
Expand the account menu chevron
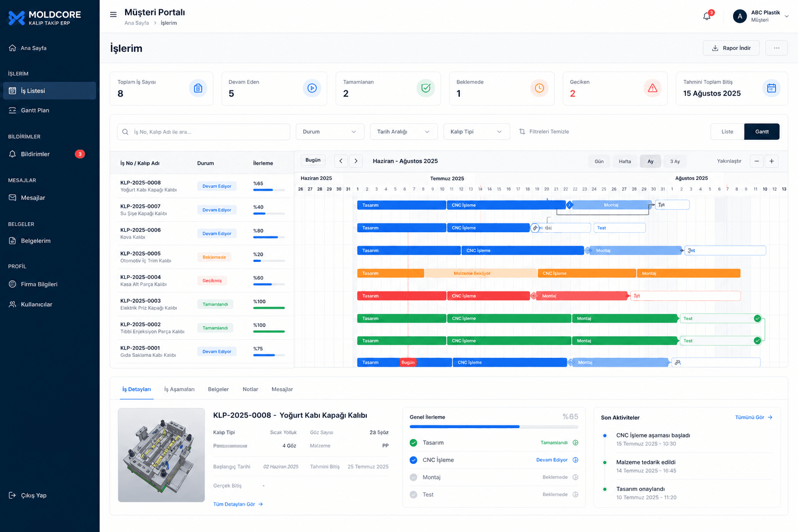pyautogui.click(x=787, y=16)
